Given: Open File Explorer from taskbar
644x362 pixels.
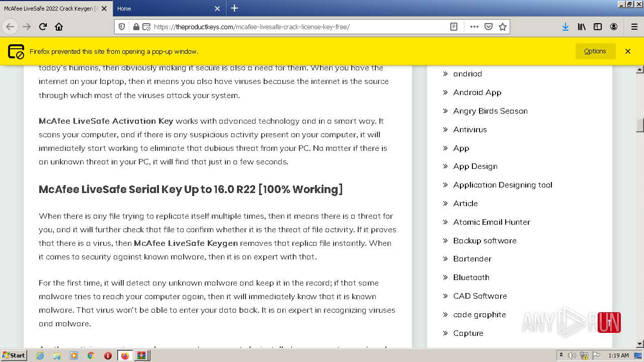Looking at the screenshot, I should pos(57,355).
